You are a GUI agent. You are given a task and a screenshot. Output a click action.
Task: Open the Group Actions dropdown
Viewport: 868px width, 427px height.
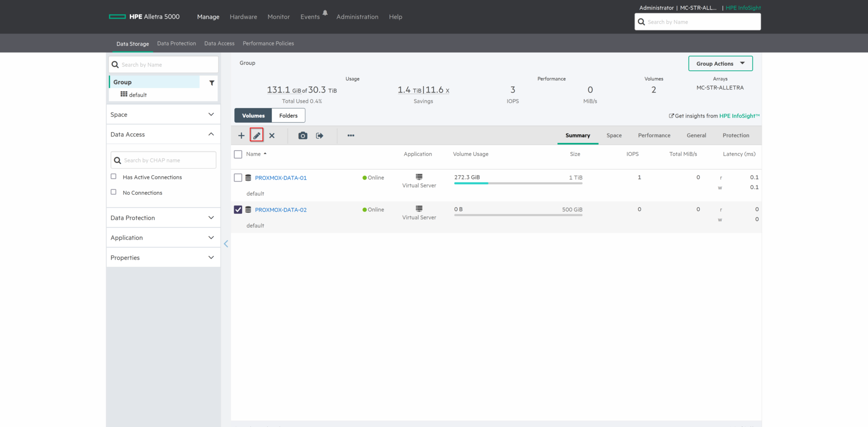point(721,64)
